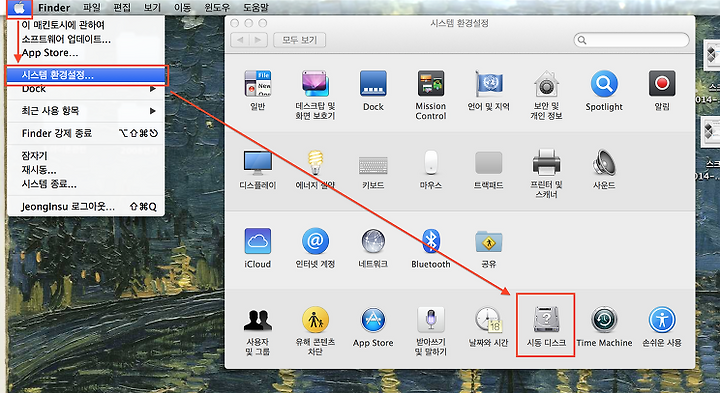The height and width of the screenshot is (393, 720).
Task: Open 에너지 절약 preferences
Action: [x=315, y=169]
